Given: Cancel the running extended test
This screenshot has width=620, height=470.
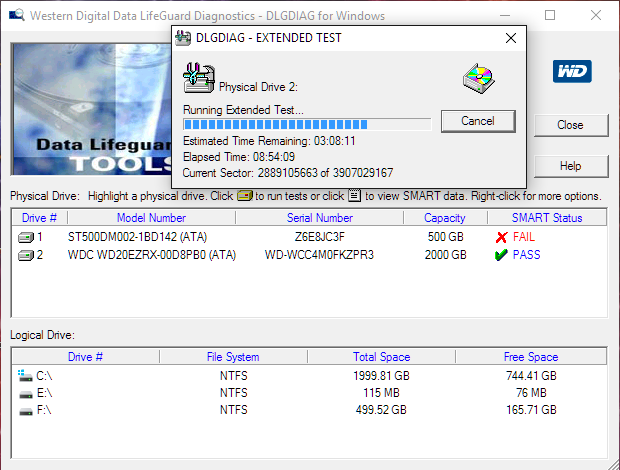Looking at the screenshot, I should (478, 121).
